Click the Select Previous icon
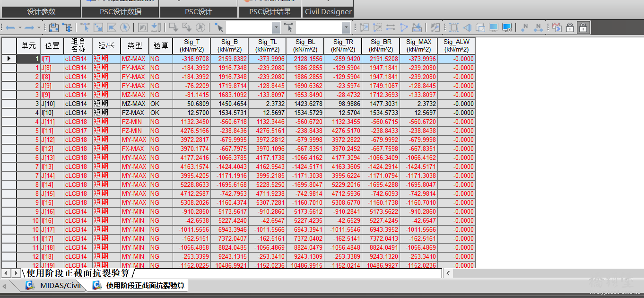 click(143, 28)
